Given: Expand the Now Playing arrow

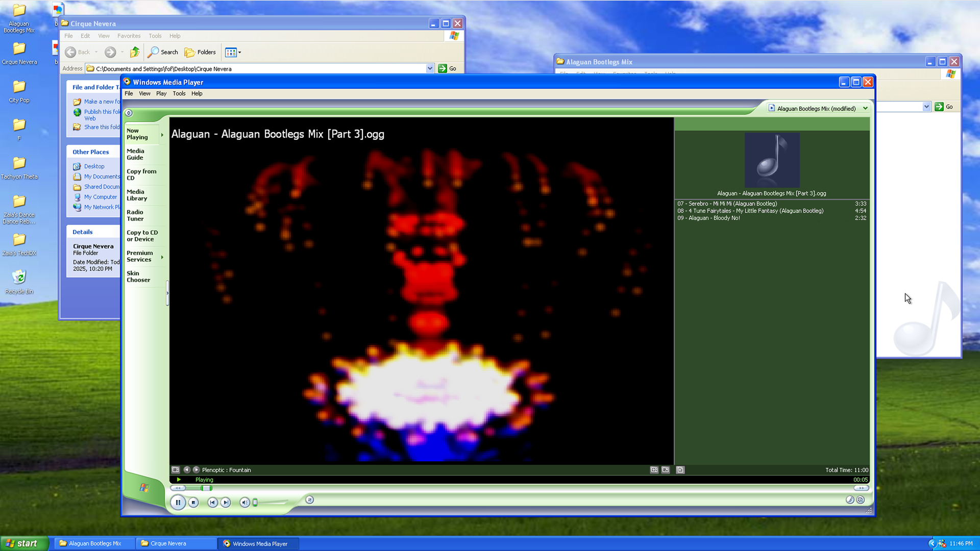Looking at the screenshot, I should coord(162,135).
